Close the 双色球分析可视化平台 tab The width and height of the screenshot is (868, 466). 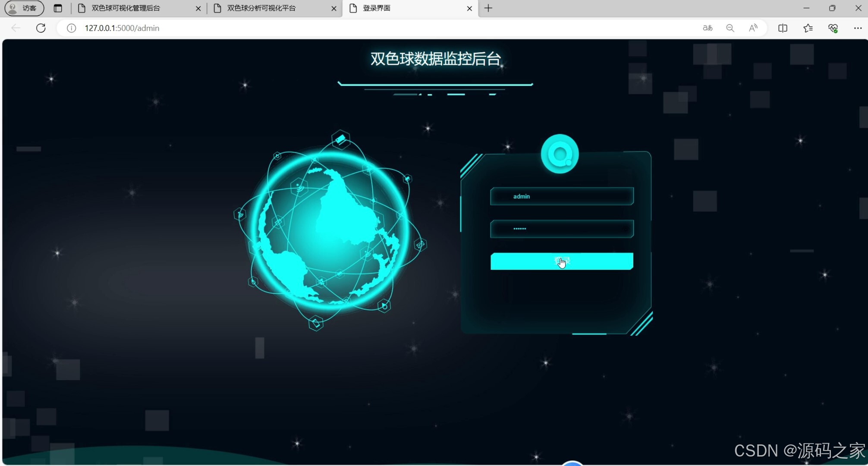click(333, 8)
